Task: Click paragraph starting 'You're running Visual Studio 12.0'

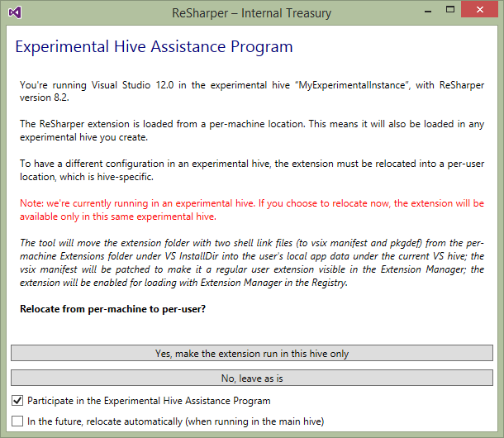Action: 252,91
